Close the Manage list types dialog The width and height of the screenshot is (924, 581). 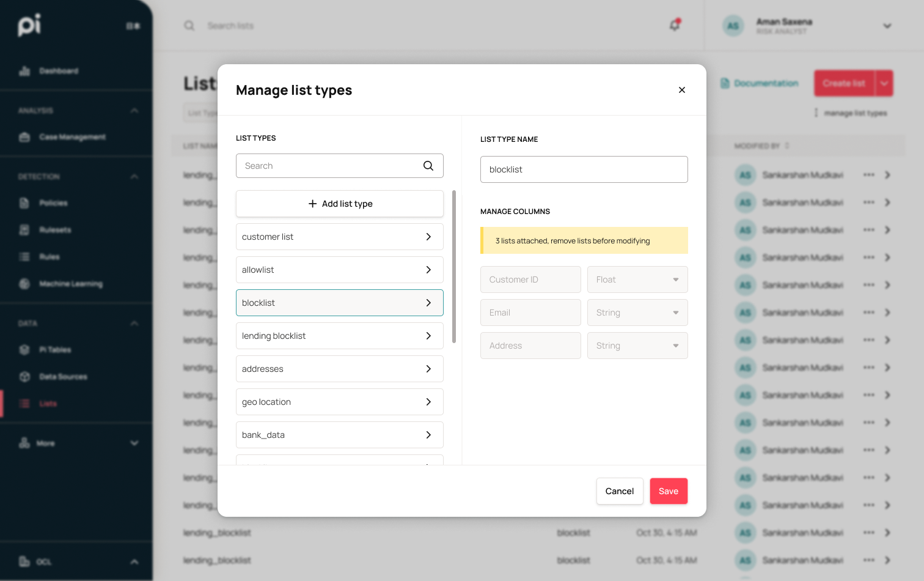[x=682, y=90]
